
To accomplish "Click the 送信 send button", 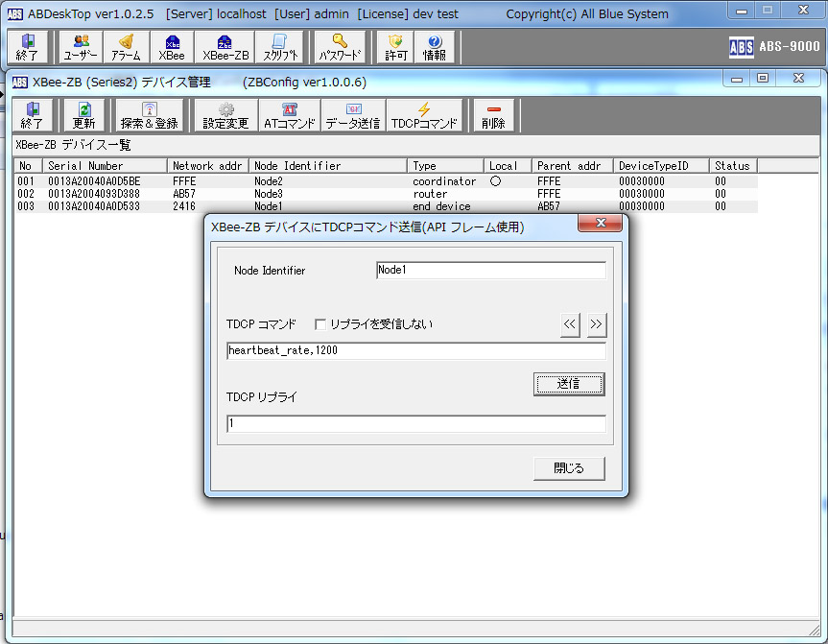I will [x=569, y=384].
